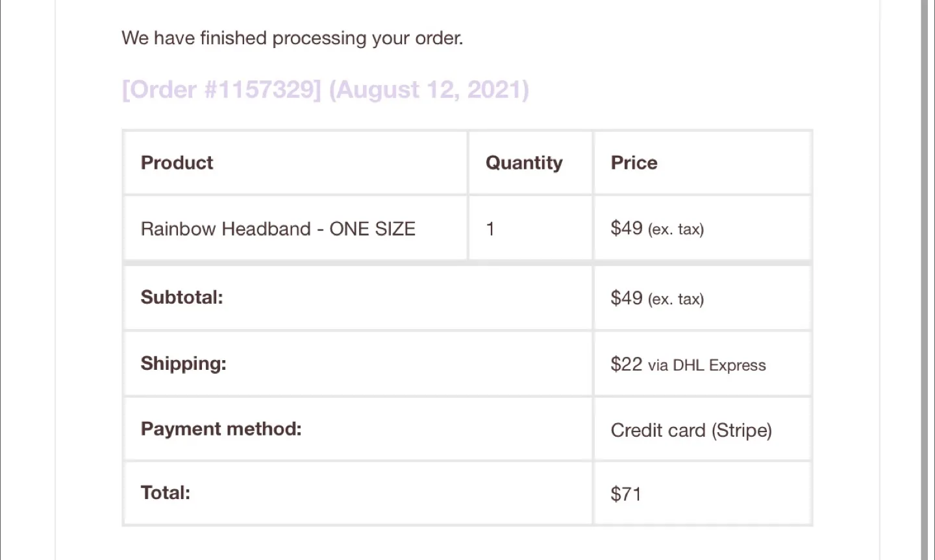Select the Payment method label

[x=221, y=429]
